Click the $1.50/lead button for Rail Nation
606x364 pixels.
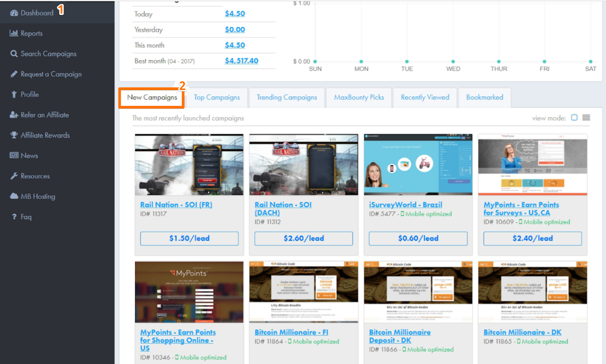[x=189, y=238]
